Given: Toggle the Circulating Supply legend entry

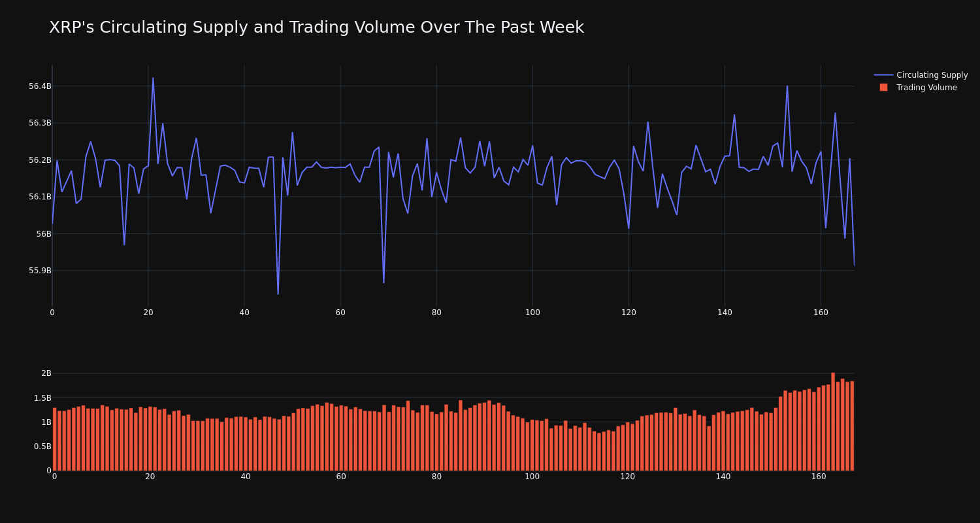Looking at the screenshot, I should point(921,75).
